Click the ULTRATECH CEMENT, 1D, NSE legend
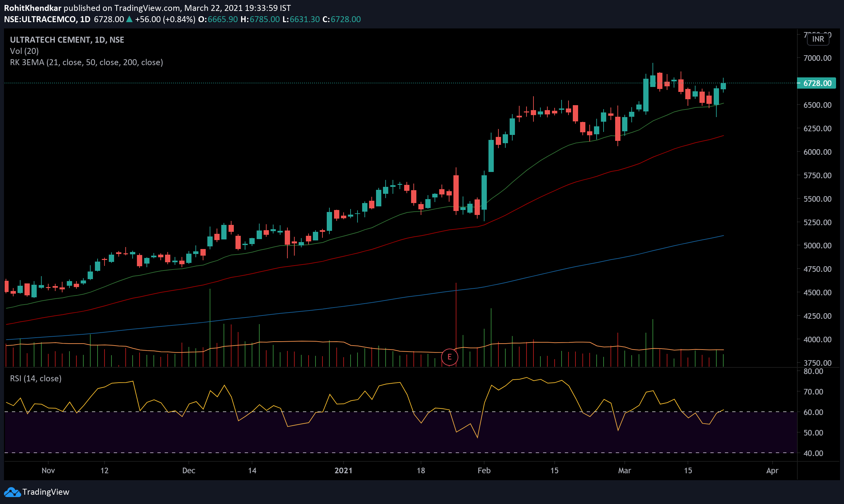The height and width of the screenshot is (504, 844). tap(67, 40)
